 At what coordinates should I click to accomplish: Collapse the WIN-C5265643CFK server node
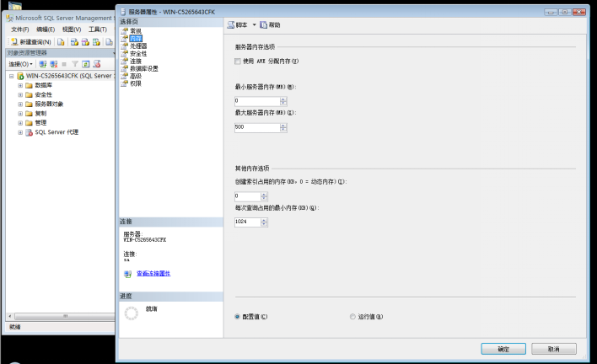(x=12, y=76)
